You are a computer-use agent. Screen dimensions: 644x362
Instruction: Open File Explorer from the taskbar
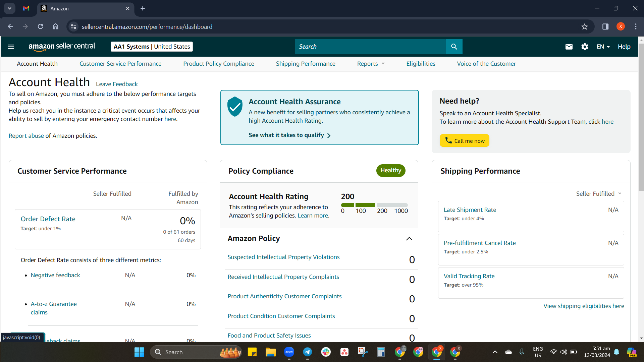[271, 352]
